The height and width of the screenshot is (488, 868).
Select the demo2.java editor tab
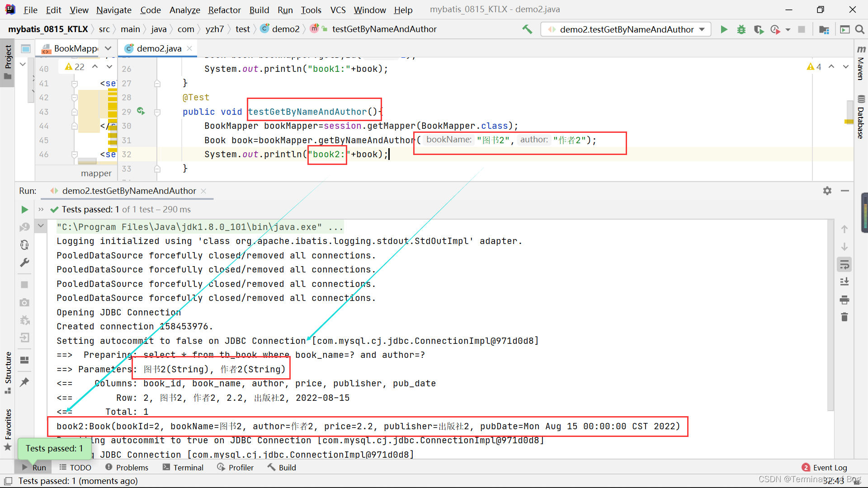[158, 48]
